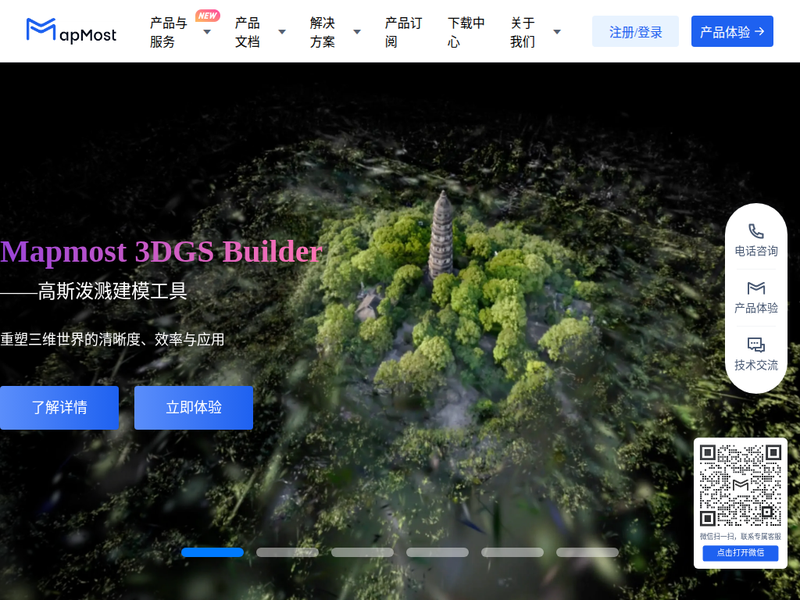
Task: Click the 点击打开微信 button
Action: point(740,553)
